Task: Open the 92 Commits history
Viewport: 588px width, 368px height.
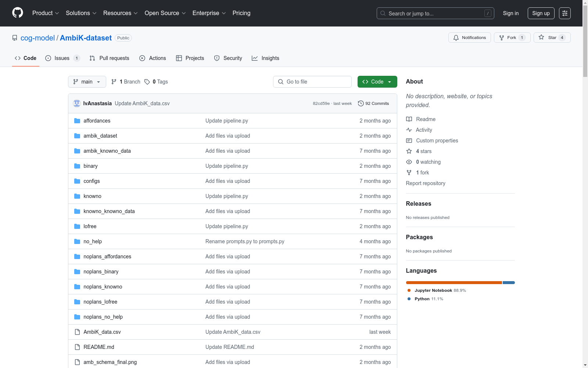Action: click(373, 103)
